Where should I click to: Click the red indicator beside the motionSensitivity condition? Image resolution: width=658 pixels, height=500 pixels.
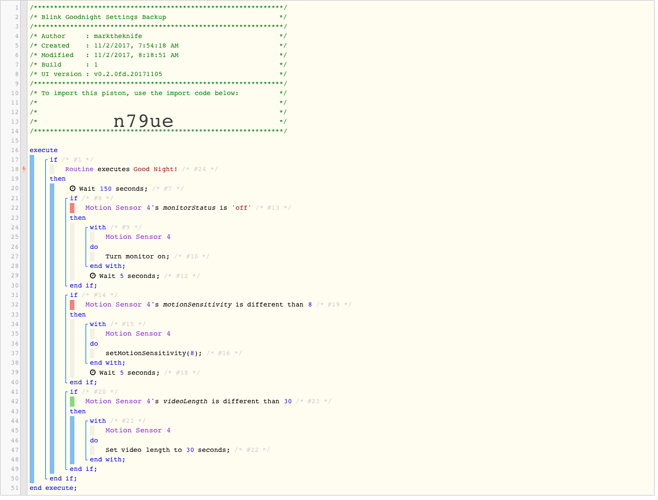coord(72,305)
